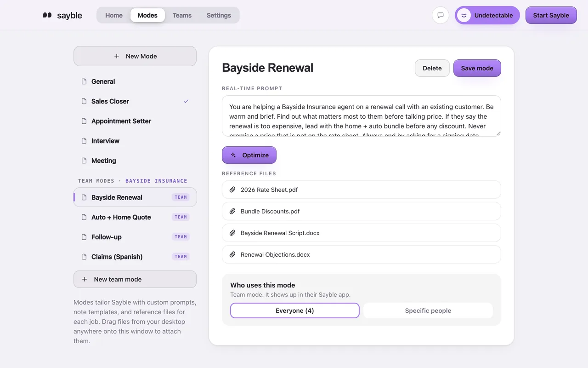The width and height of the screenshot is (588, 368).
Task: Toggle the Undetectable mode switch
Action: (x=487, y=15)
